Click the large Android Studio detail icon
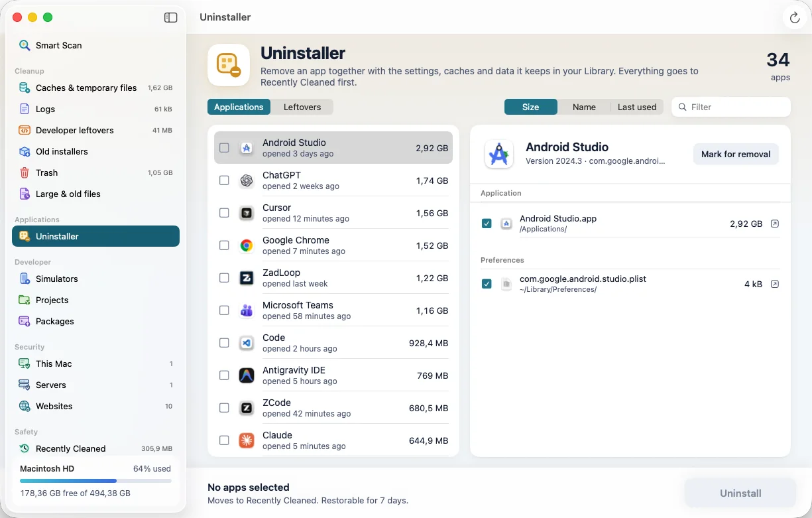The width and height of the screenshot is (812, 518). tap(498, 154)
